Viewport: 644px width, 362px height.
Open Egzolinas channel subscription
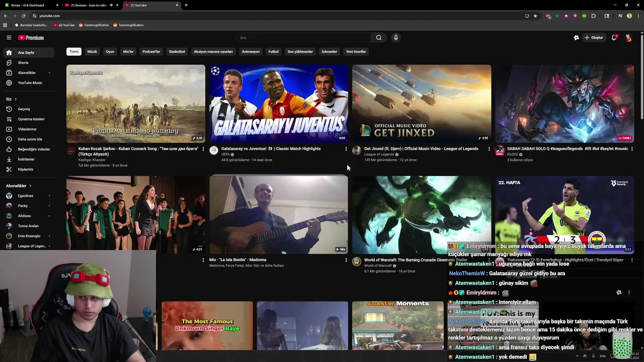point(29,196)
